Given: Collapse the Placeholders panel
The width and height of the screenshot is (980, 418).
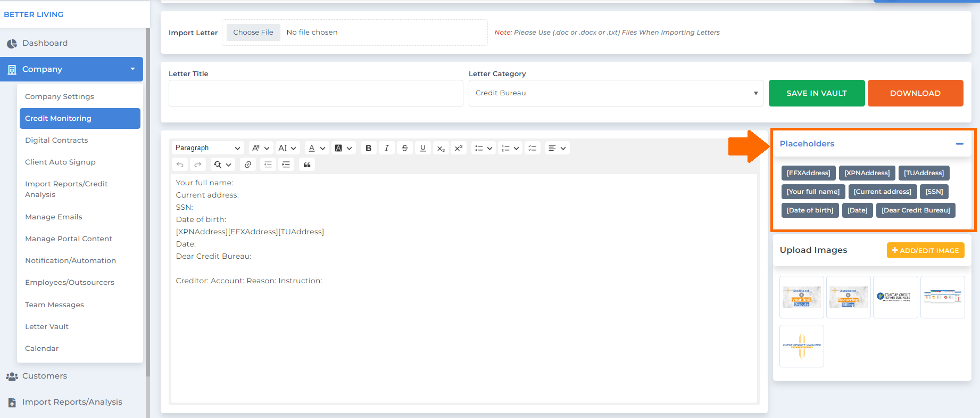Looking at the screenshot, I should point(959,144).
